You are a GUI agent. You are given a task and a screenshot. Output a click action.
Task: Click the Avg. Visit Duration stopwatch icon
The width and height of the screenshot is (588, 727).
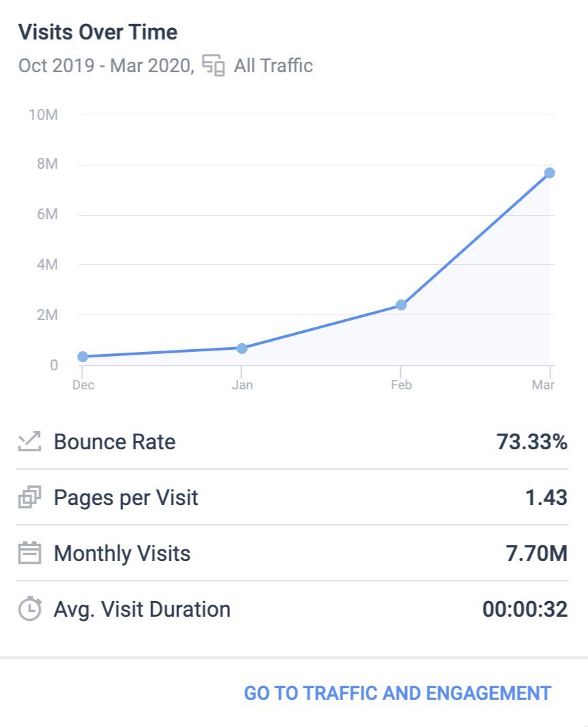pyautogui.click(x=30, y=609)
